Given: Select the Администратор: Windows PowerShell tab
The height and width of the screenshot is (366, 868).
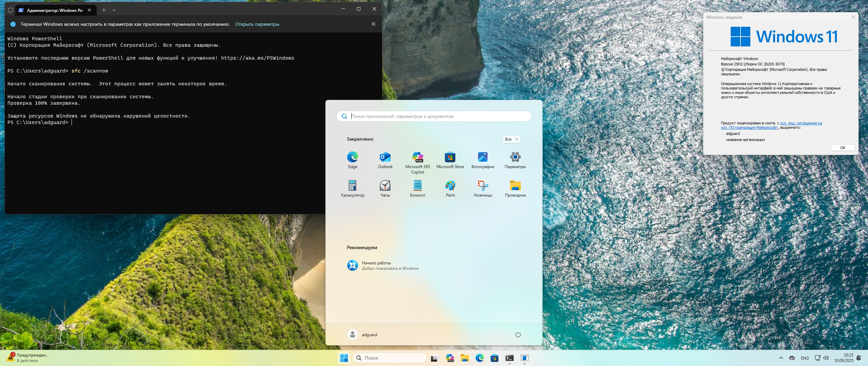Looking at the screenshot, I should 54,10.
